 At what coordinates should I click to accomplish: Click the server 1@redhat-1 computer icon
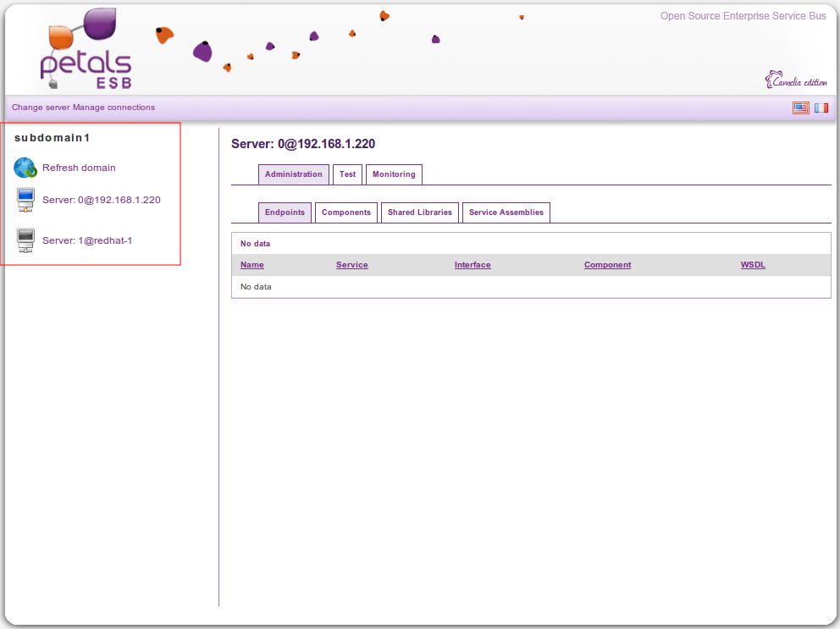[25, 240]
